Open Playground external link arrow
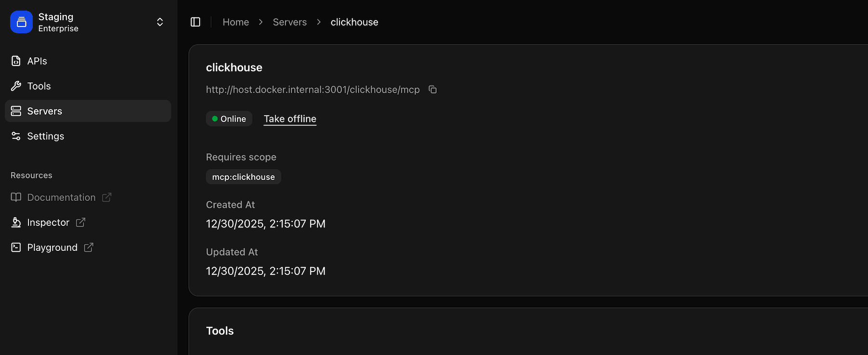The image size is (868, 355). pos(89,247)
